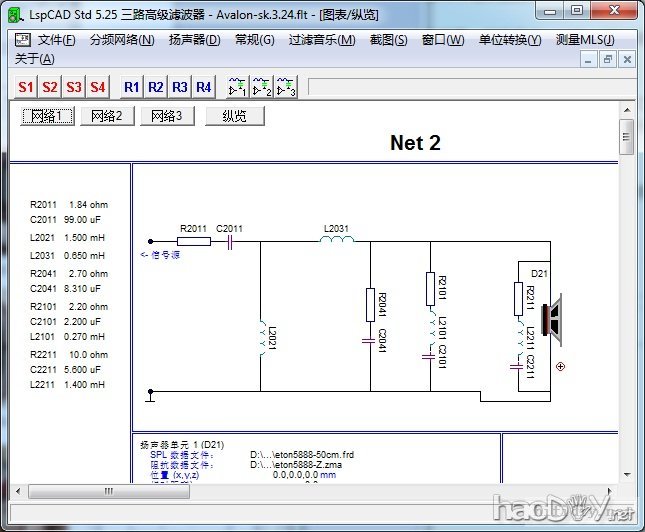Click the network 3 amplifier icon
Screen dimensions: 645x532
click(x=285, y=87)
